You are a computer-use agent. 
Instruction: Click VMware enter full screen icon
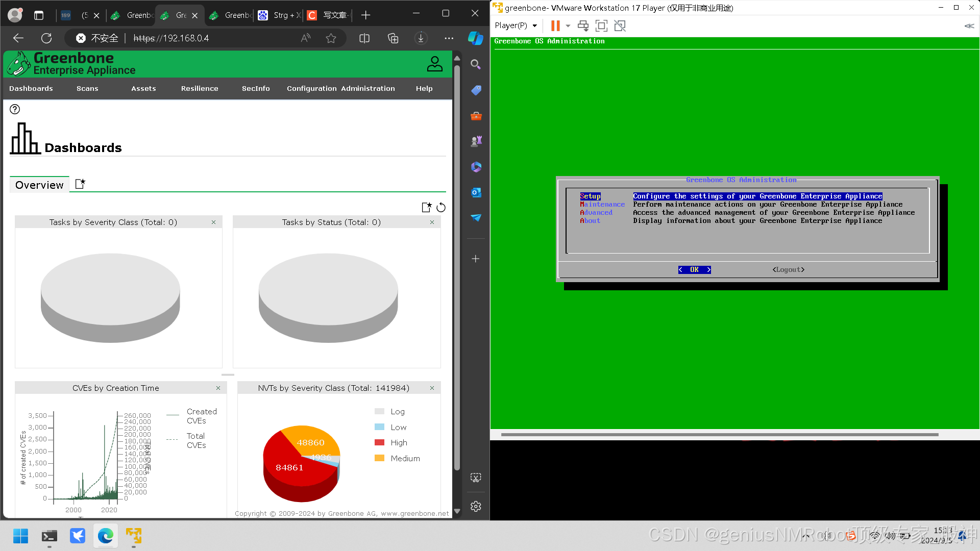(x=601, y=26)
